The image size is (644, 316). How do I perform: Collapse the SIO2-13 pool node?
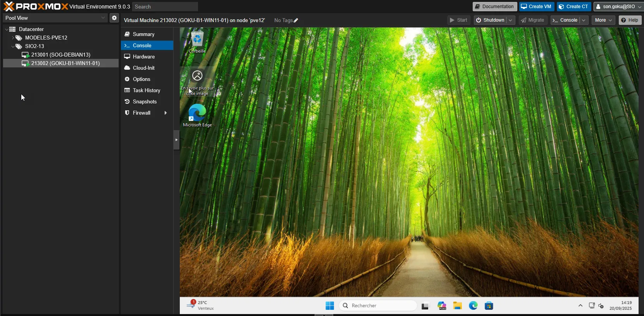coord(13,46)
